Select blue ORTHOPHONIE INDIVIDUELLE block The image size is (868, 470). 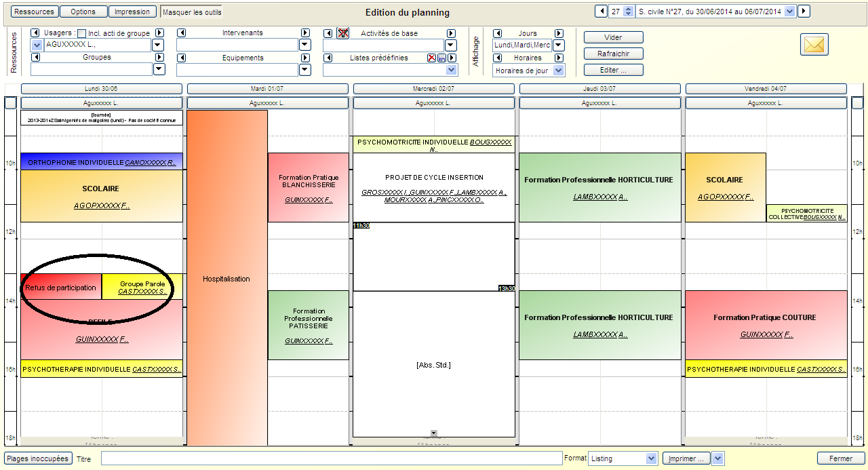point(102,161)
